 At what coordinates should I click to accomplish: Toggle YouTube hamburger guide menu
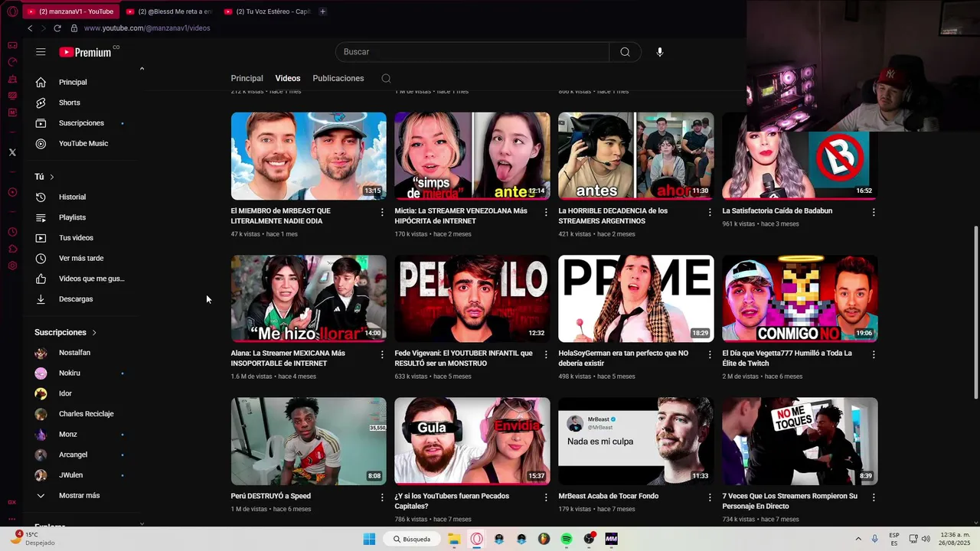[41, 52]
